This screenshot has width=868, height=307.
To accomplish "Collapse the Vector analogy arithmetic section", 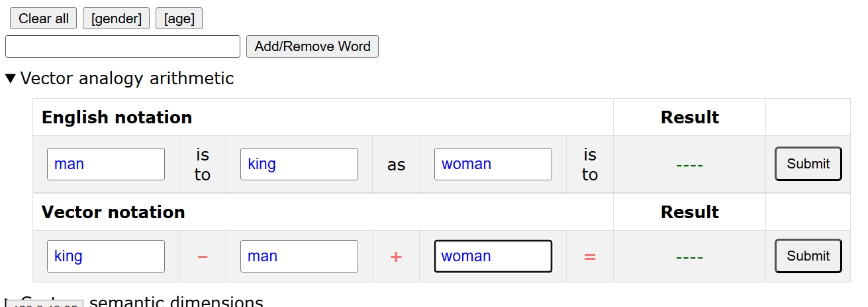I will 11,79.
